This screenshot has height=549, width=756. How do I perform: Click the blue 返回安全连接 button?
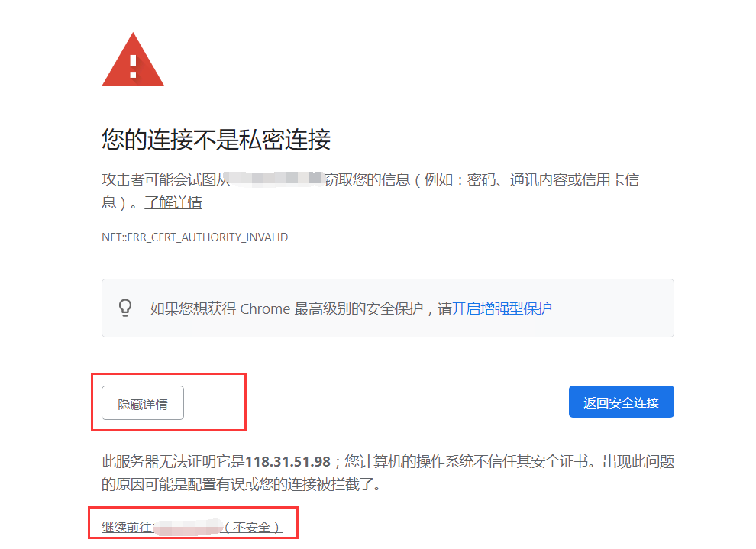coord(622,402)
